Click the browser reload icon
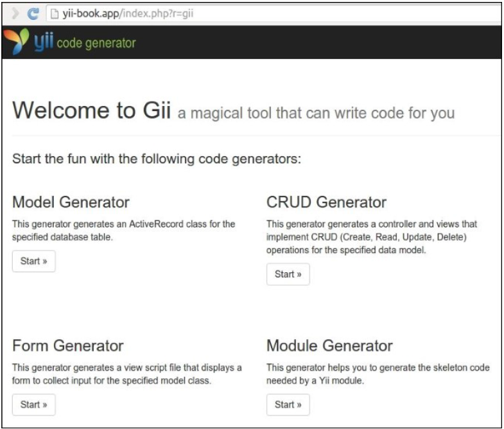504x429 pixels. 33,14
